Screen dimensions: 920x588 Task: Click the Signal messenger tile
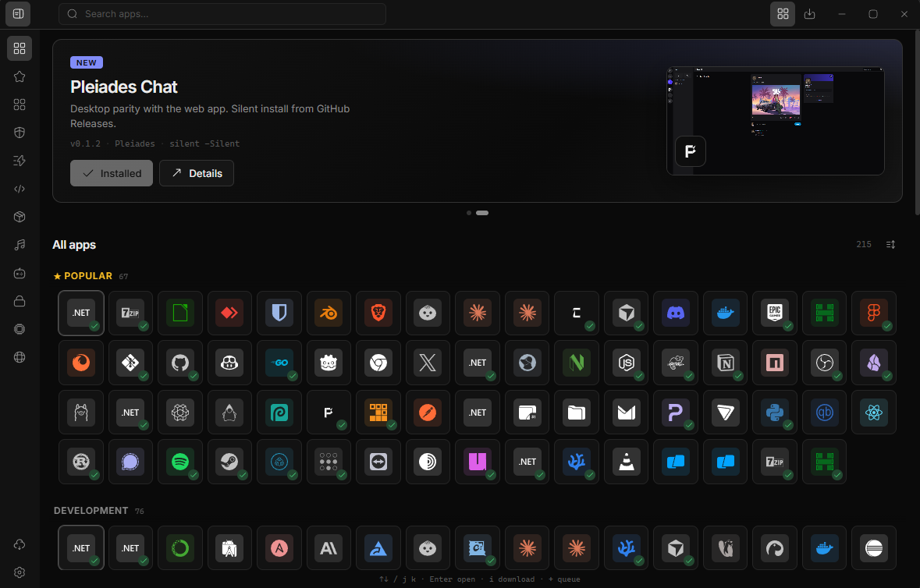click(130, 462)
